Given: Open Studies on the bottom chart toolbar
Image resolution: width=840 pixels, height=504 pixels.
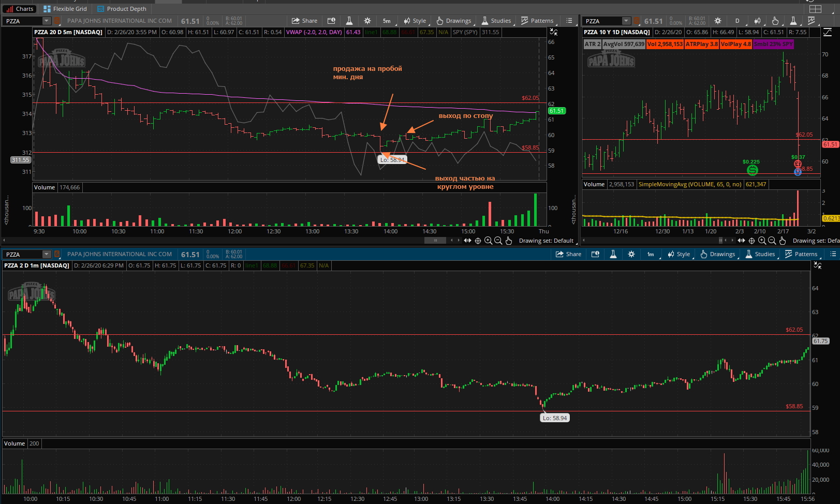Looking at the screenshot, I should (x=760, y=254).
